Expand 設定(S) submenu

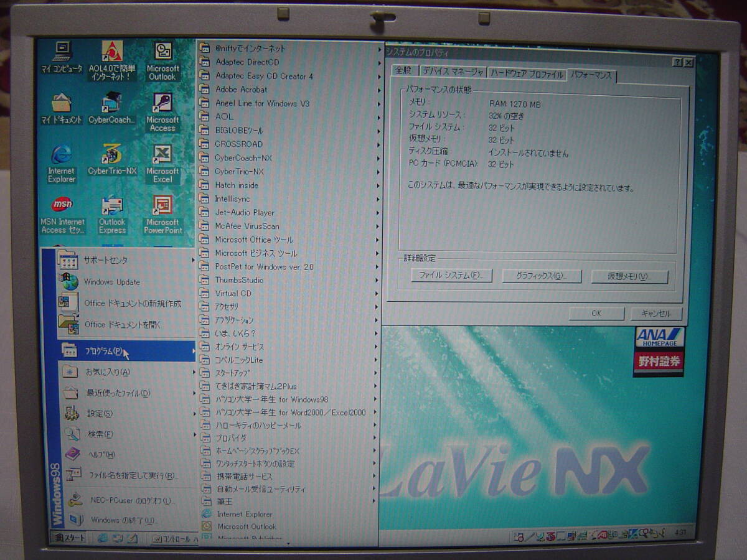129,413
